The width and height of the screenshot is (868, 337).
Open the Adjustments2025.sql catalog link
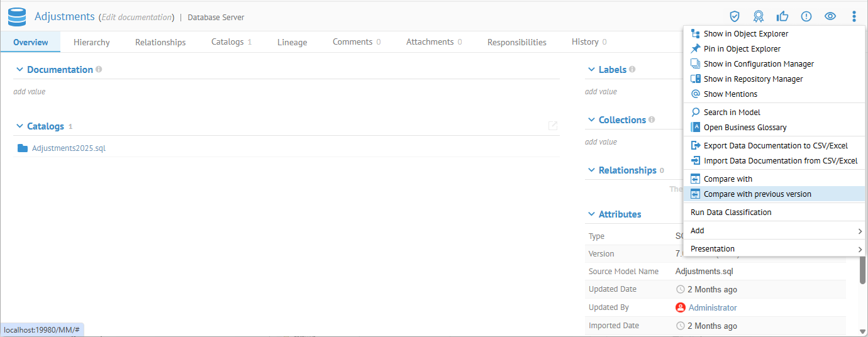point(69,148)
